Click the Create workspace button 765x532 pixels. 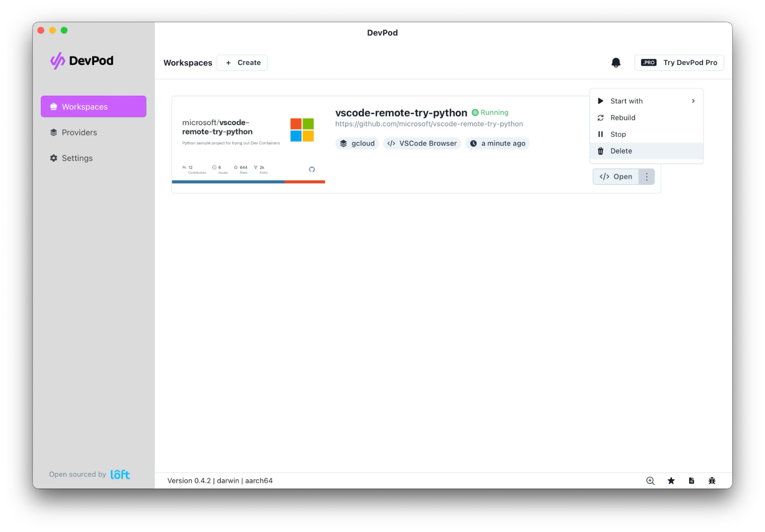coord(242,62)
